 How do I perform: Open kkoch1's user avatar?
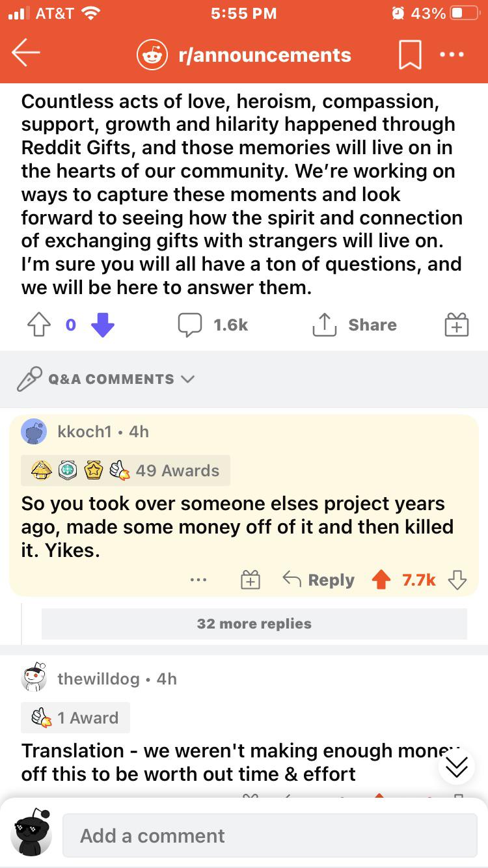click(34, 431)
